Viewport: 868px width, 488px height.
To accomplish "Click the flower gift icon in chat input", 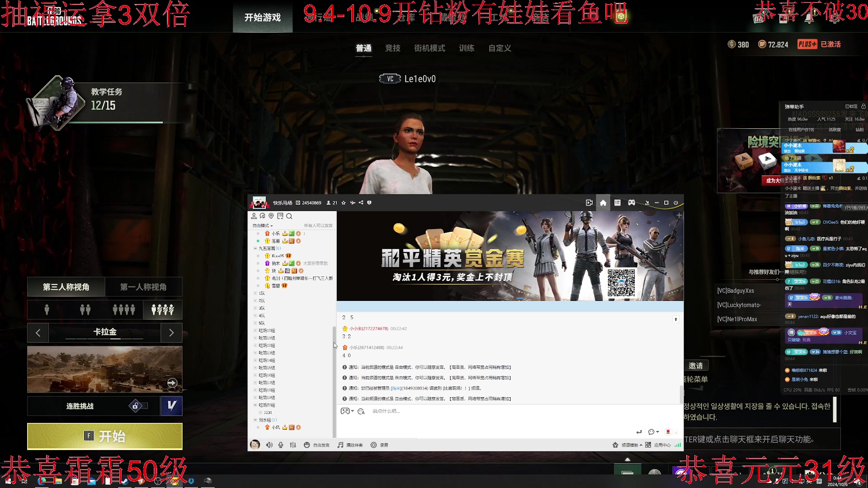I will tap(668, 432).
